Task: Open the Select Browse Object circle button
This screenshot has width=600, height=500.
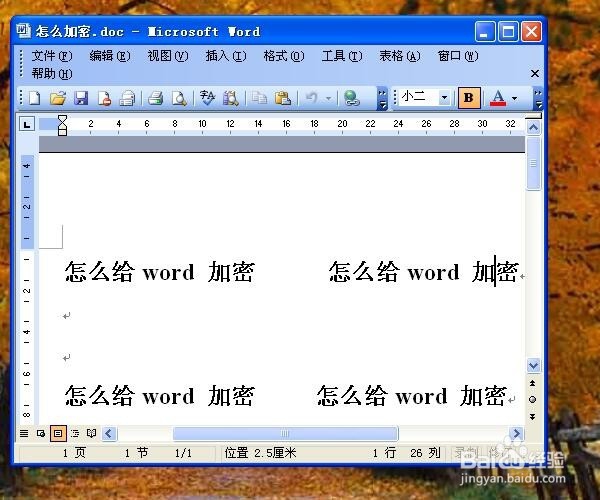Action: 533,400
